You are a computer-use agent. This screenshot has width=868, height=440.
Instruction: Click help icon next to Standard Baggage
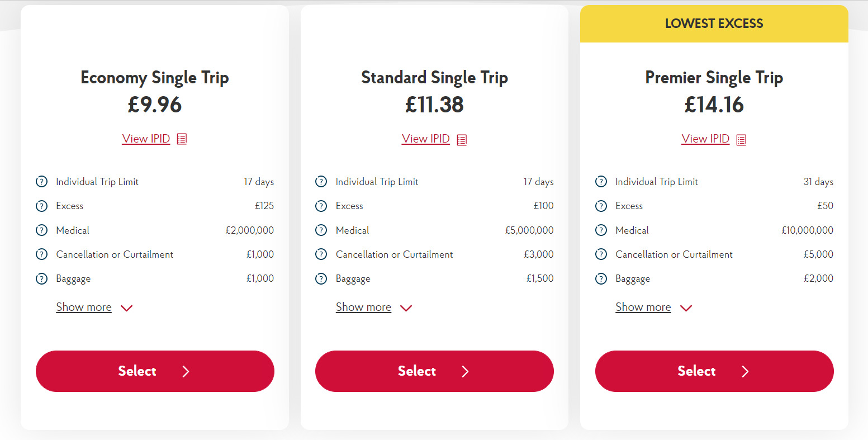pos(321,278)
